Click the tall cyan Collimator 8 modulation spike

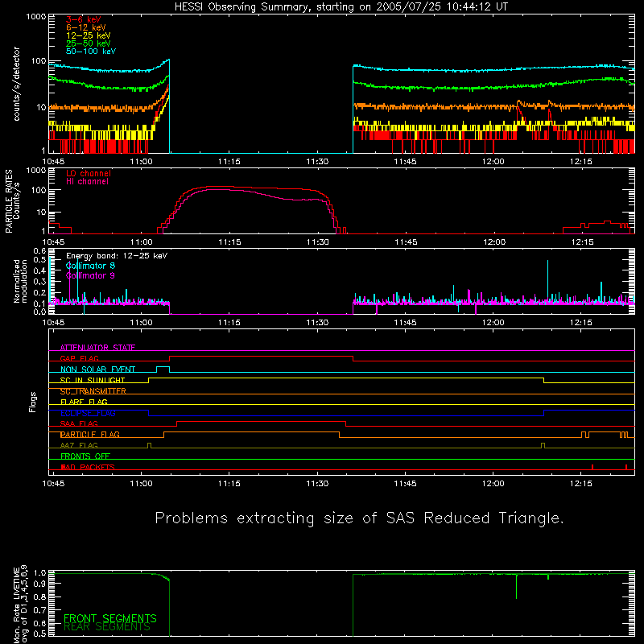pyautogui.click(x=547, y=281)
